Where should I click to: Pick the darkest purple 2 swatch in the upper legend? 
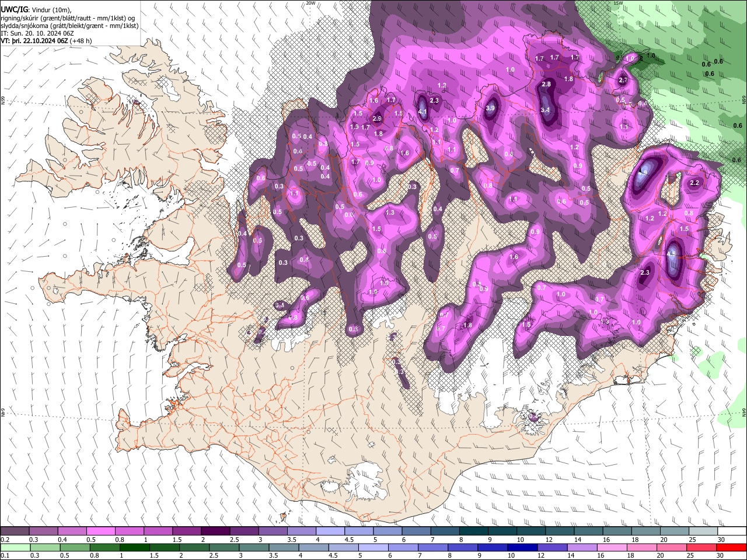pyautogui.click(x=215, y=531)
